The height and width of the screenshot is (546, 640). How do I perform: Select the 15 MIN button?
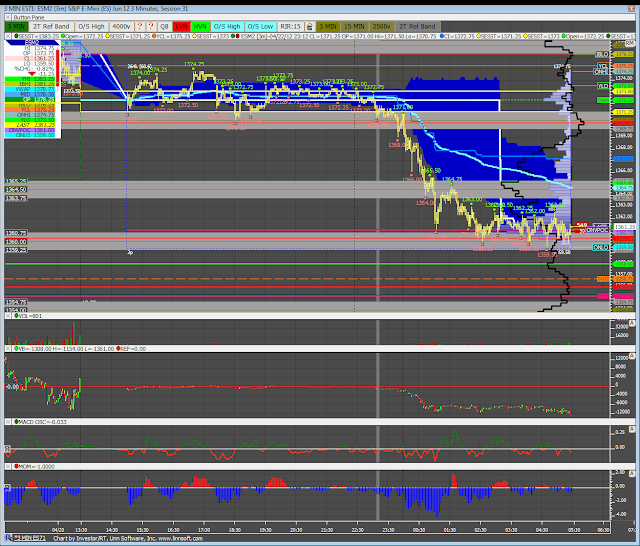pyautogui.click(x=354, y=27)
